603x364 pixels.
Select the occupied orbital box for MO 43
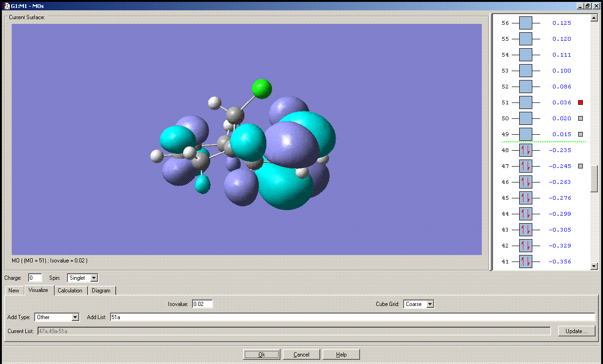point(526,230)
